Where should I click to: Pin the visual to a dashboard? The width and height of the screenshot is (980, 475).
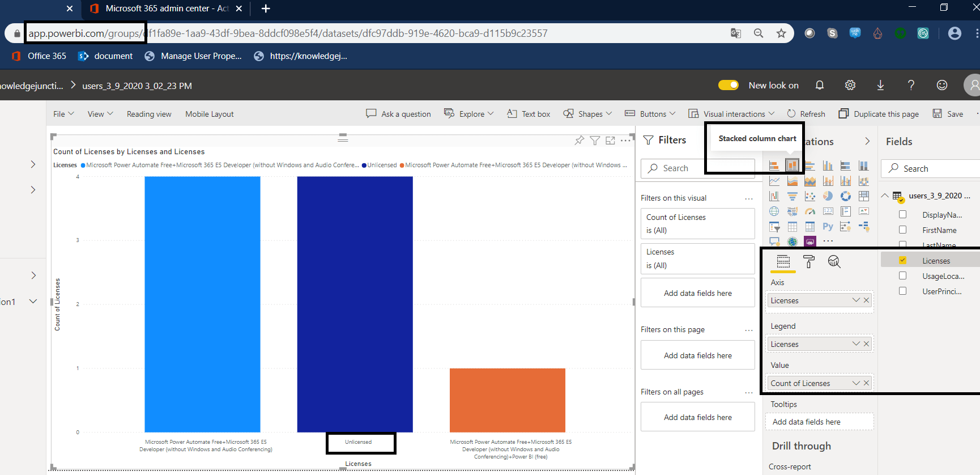tap(579, 140)
